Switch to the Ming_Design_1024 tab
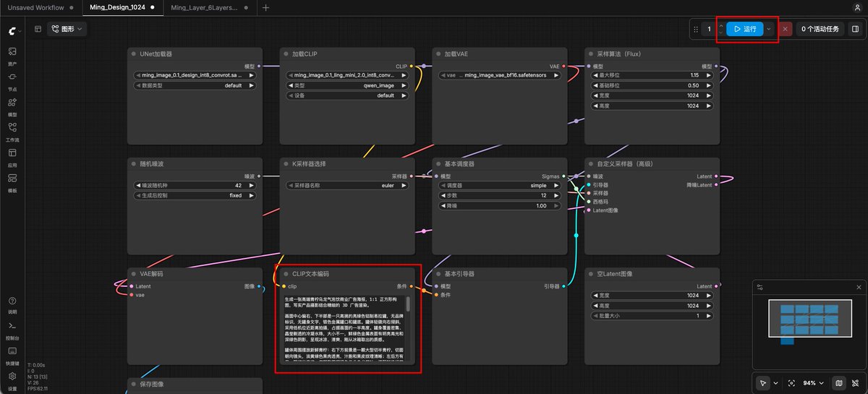This screenshot has height=394, width=868. (x=122, y=7)
